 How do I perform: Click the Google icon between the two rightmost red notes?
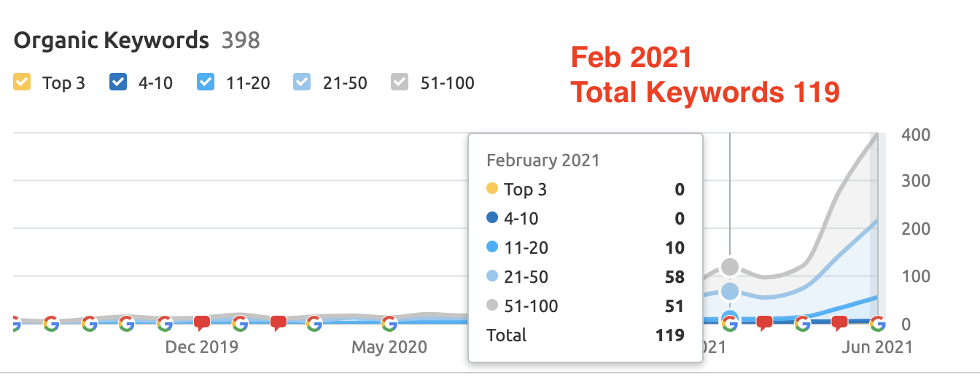(802, 323)
